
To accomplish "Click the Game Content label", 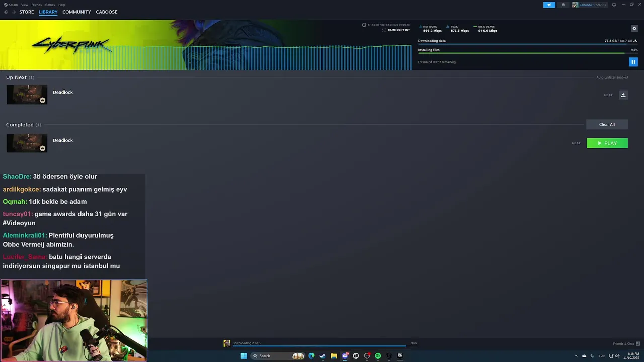I will [396, 30].
